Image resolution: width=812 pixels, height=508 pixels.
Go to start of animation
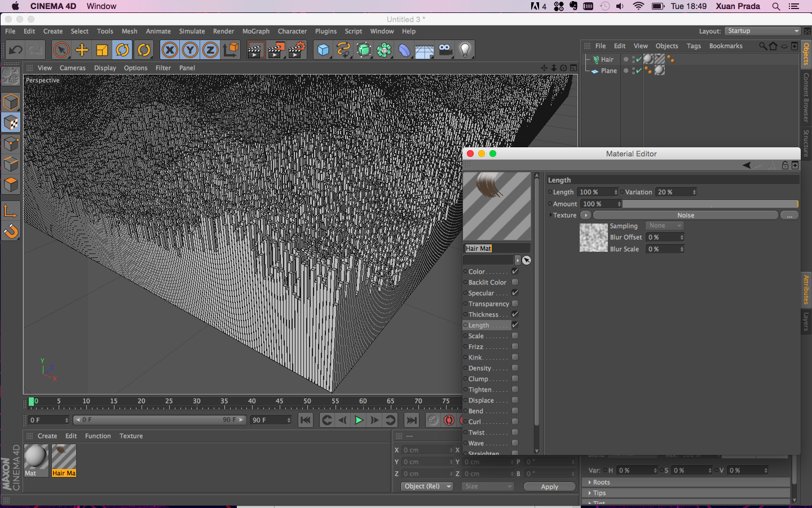pos(306,420)
